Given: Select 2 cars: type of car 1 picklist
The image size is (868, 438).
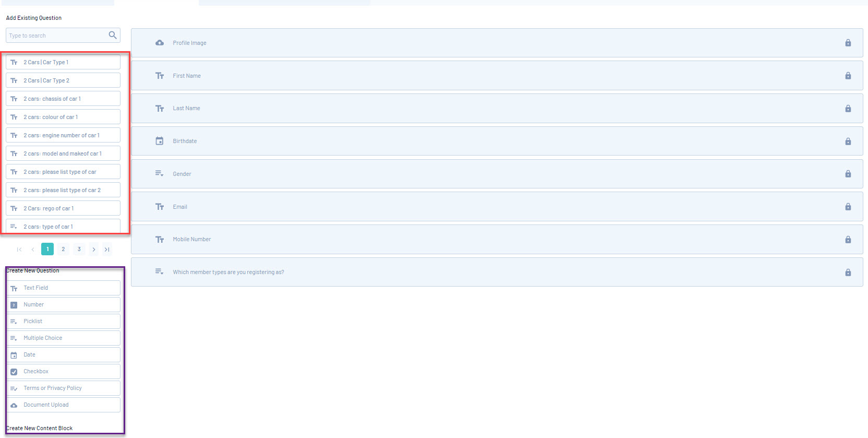Looking at the screenshot, I should [63, 226].
